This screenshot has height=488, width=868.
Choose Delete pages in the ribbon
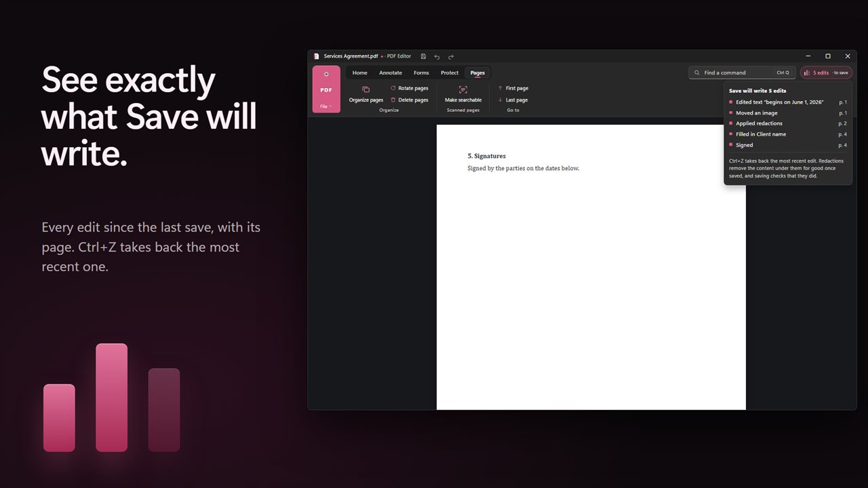[x=409, y=100]
